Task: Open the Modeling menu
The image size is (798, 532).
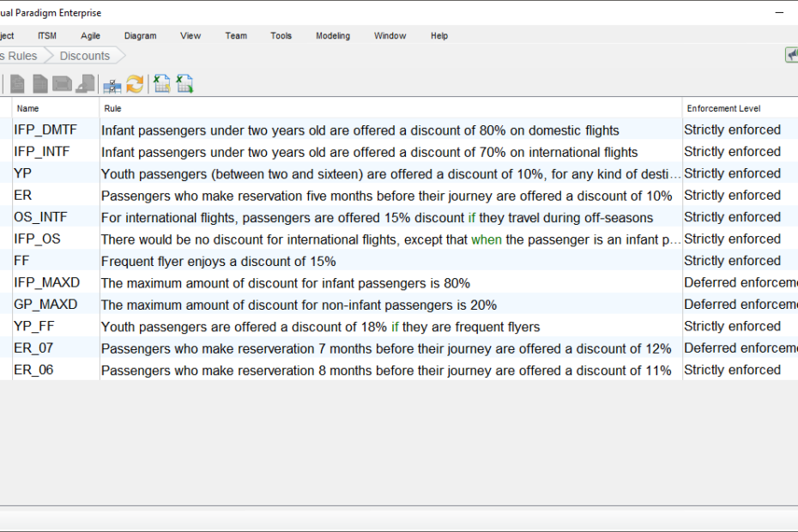Action: pos(332,36)
